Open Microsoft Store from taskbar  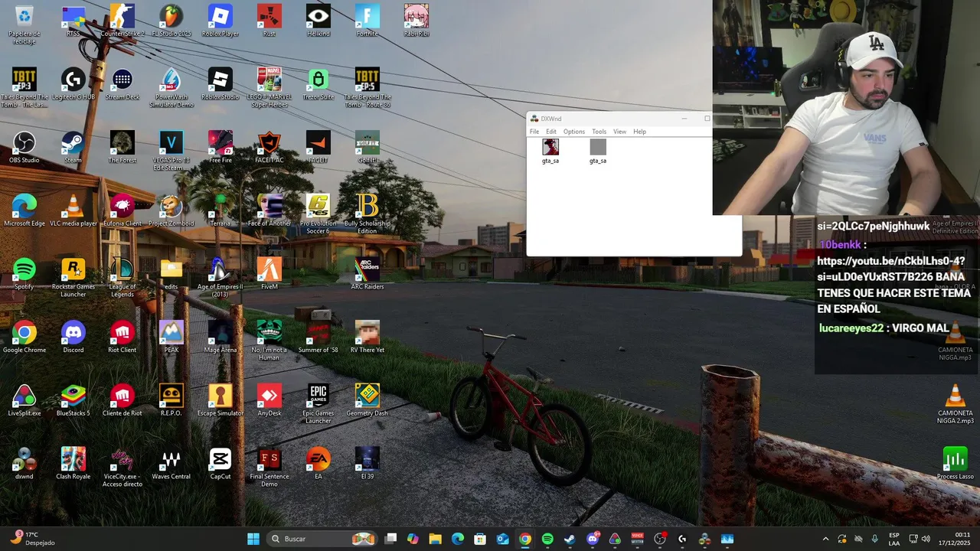point(480,539)
